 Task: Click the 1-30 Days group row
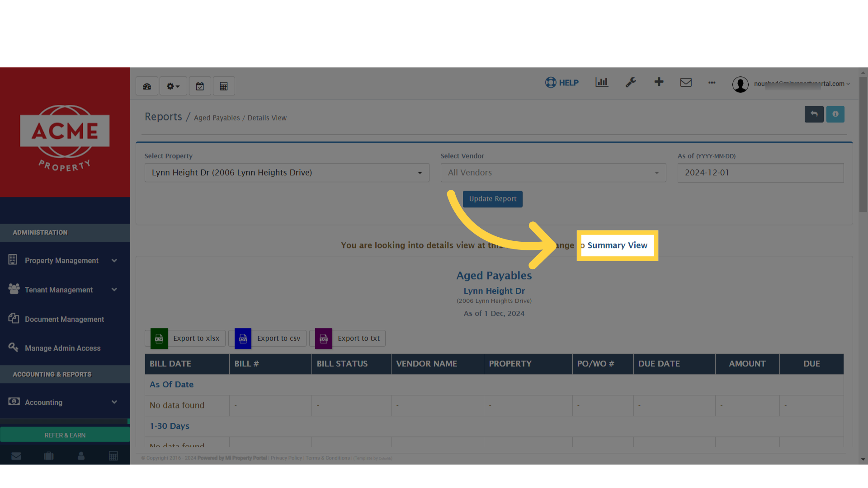pyautogui.click(x=494, y=426)
